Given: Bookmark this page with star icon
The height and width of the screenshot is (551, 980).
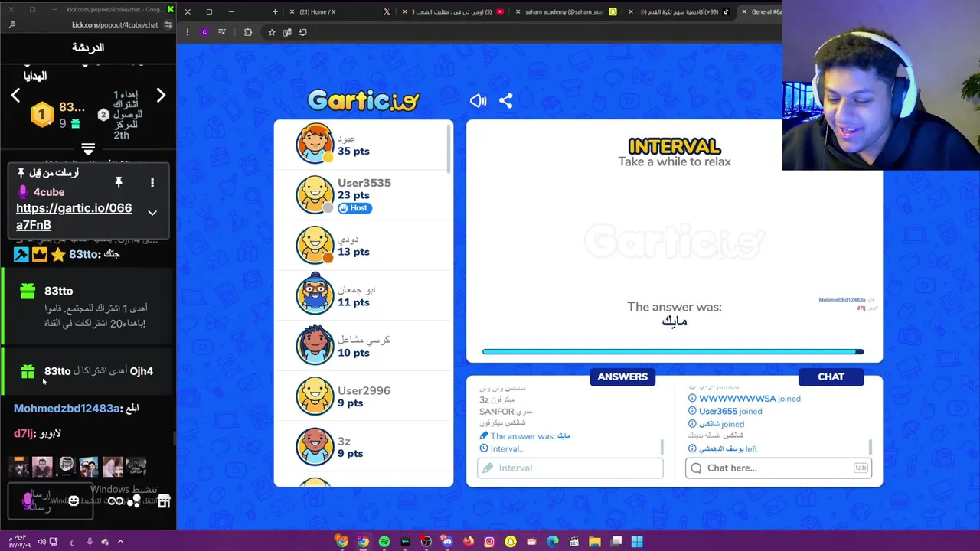Looking at the screenshot, I should (271, 32).
